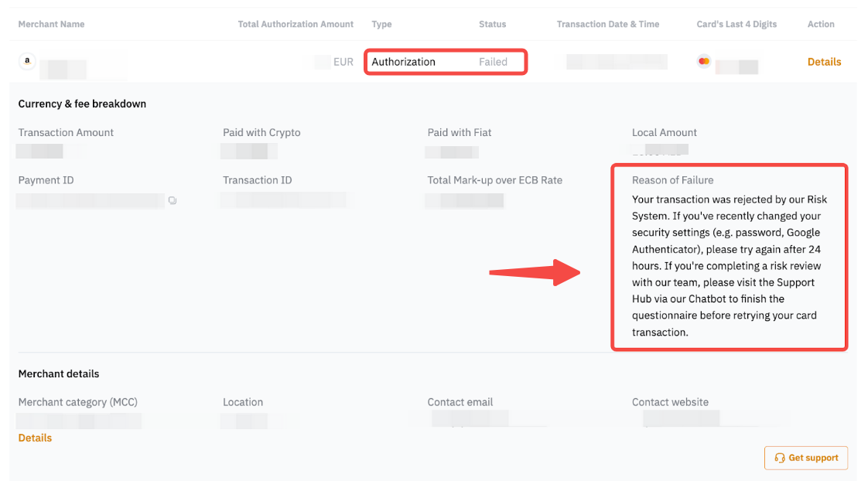This screenshot has height=481, width=868.
Task: Open Details link in the Action column
Action: click(824, 62)
